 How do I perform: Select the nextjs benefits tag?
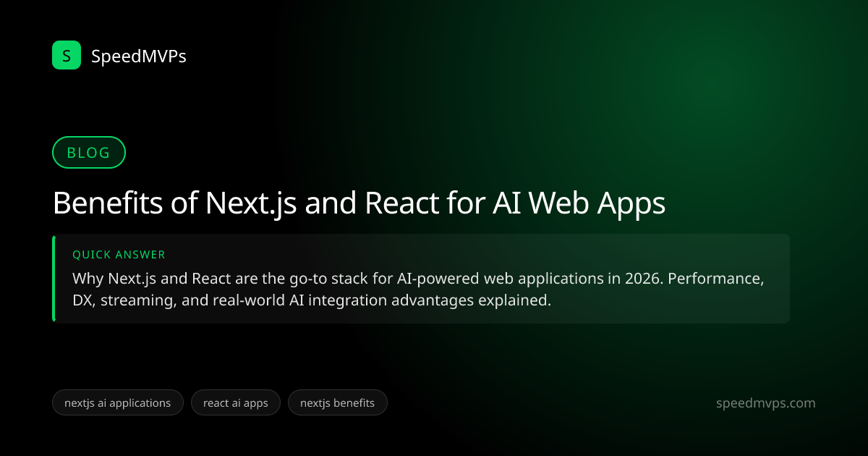337,402
